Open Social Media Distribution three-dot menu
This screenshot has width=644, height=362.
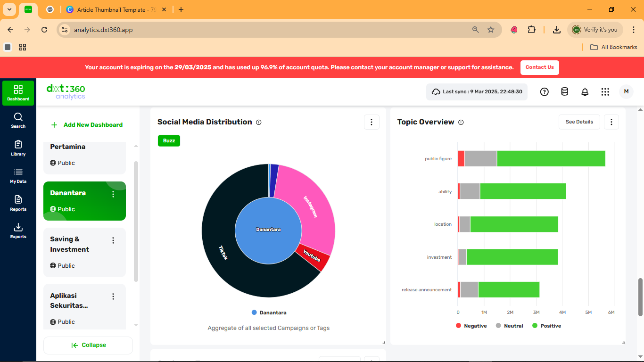click(372, 122)
